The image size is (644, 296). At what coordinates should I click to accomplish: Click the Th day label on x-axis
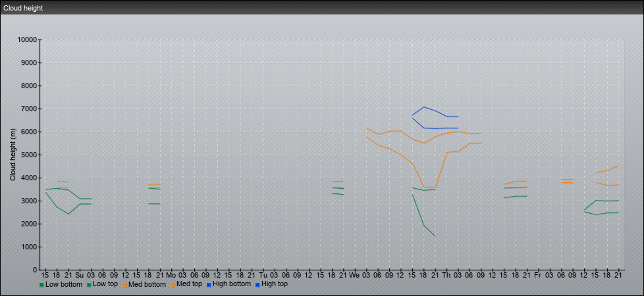[x=446, y=275]
